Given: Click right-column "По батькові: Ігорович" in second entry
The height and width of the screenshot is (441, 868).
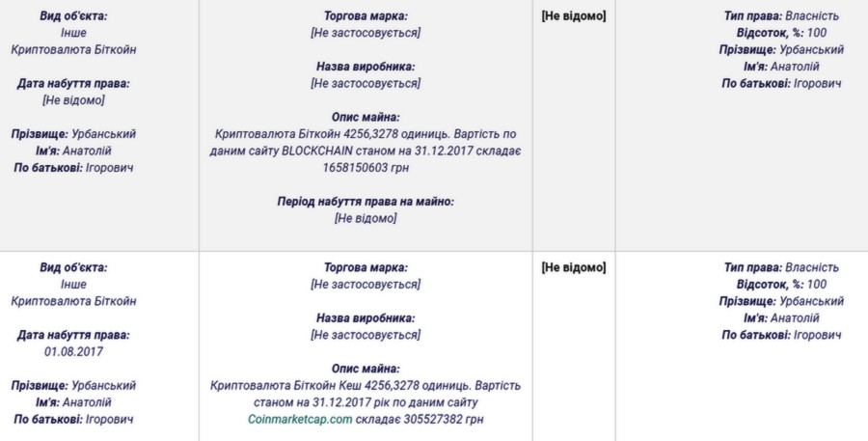Looking at the screenshot, I should click(781, 335).
